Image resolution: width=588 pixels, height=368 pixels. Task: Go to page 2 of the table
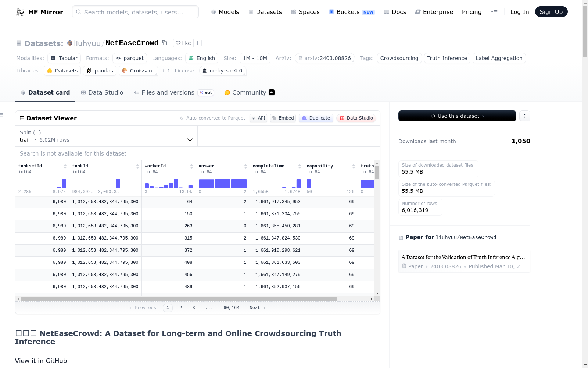[x=181, y=308]
